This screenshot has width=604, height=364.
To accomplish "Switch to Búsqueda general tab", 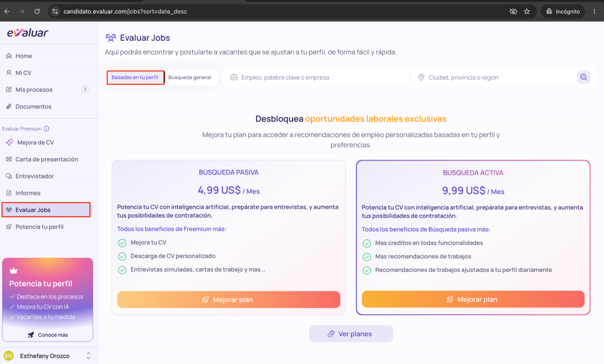I will click(189, 77).
